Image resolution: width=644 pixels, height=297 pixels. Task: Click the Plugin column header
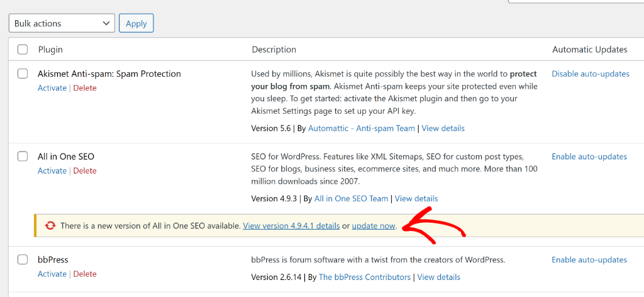point(50,50)
